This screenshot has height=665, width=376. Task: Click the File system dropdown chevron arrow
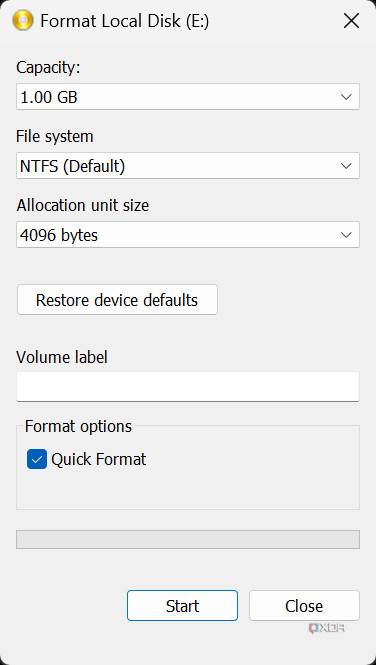346,166
